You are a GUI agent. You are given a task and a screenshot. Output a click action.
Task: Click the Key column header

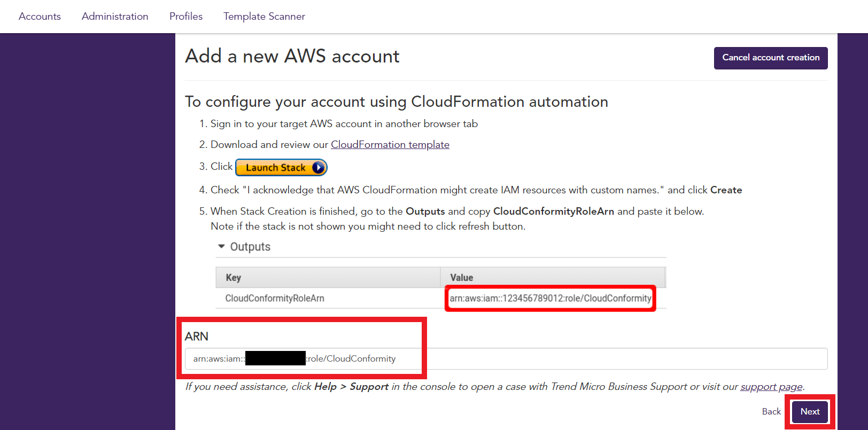pos(328,277)
